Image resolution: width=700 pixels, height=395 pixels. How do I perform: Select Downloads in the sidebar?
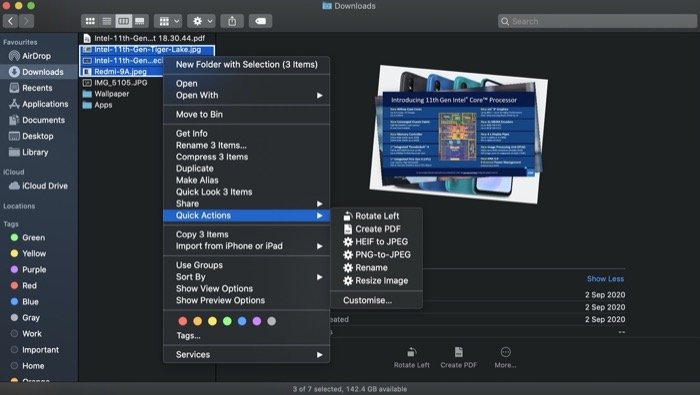click(x=39, y=72)
